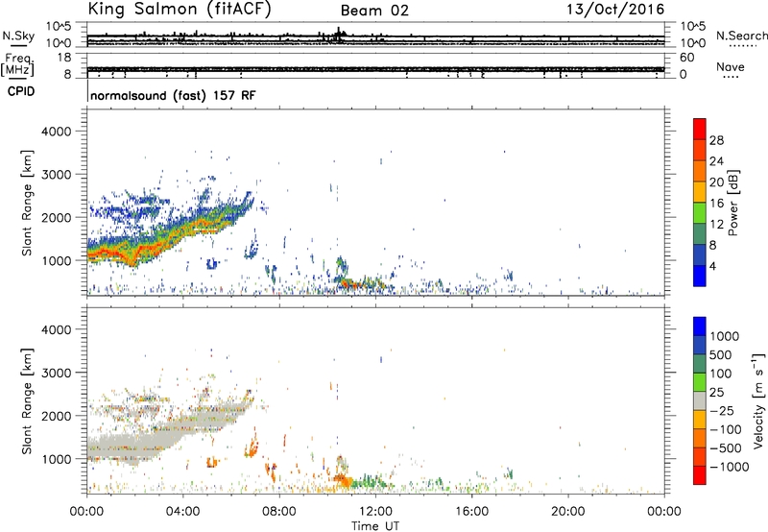This screenshot has height=532, width=768.
Task: Pick the light green 12–16 dB power segment
Action: [700, 212]
